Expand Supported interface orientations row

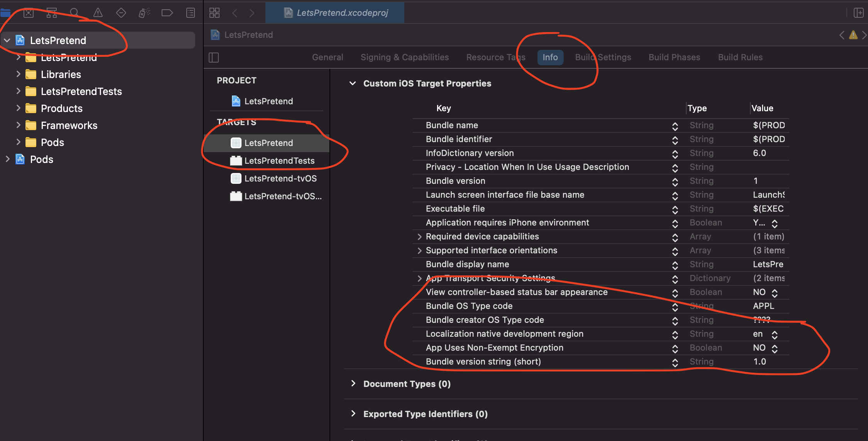coord(419,251)
